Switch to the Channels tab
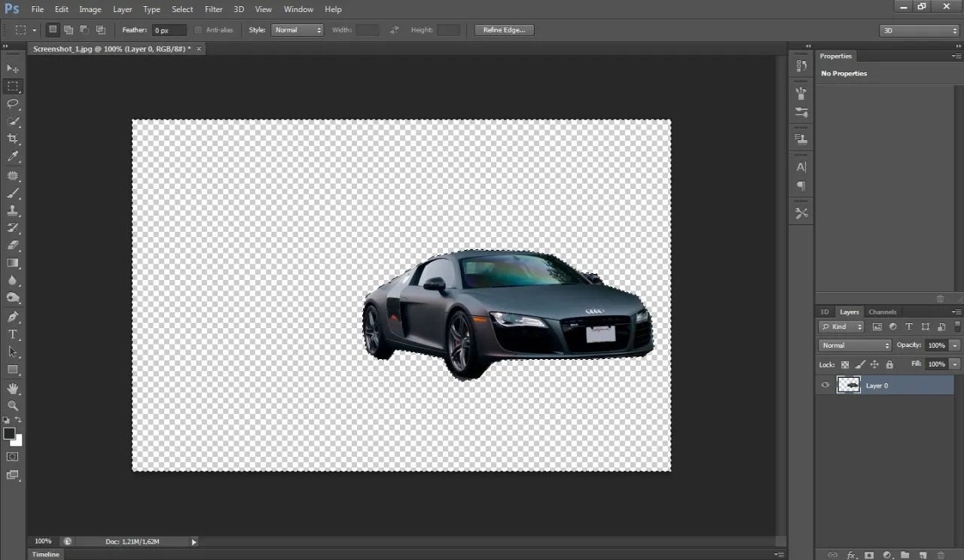 [x=882, y=312]
